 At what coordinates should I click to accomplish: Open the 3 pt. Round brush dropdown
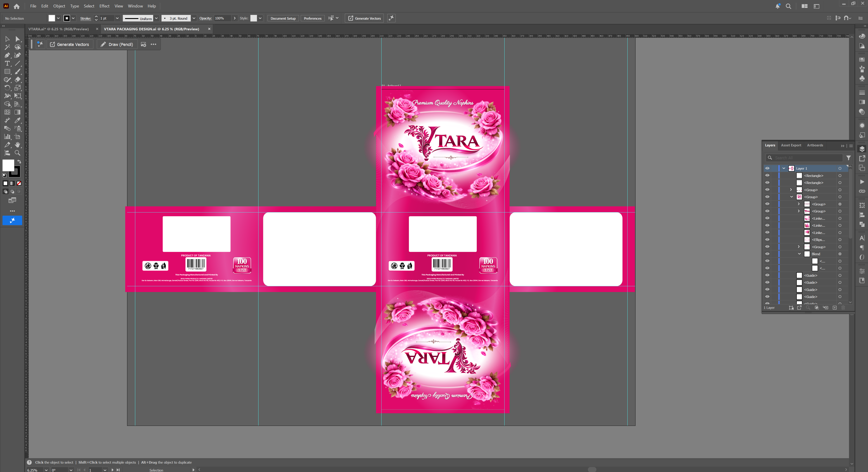(194, 18)
